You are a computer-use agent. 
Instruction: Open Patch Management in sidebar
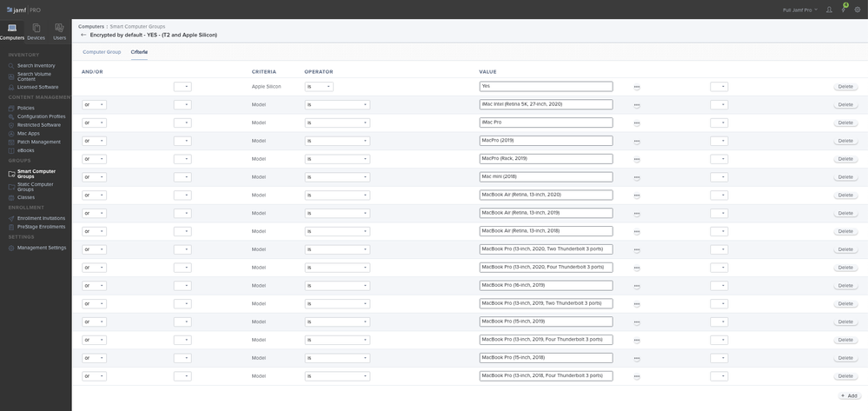(39, 142)
